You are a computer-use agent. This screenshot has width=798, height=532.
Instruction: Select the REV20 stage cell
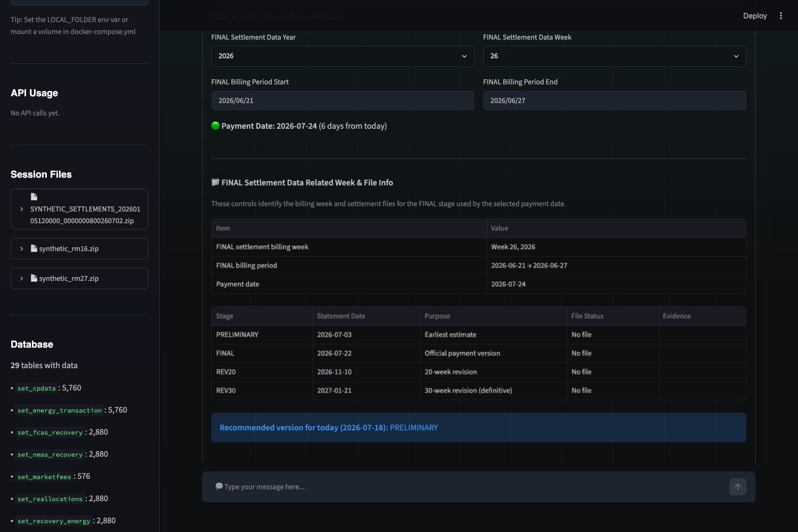(x=262, y=372)
